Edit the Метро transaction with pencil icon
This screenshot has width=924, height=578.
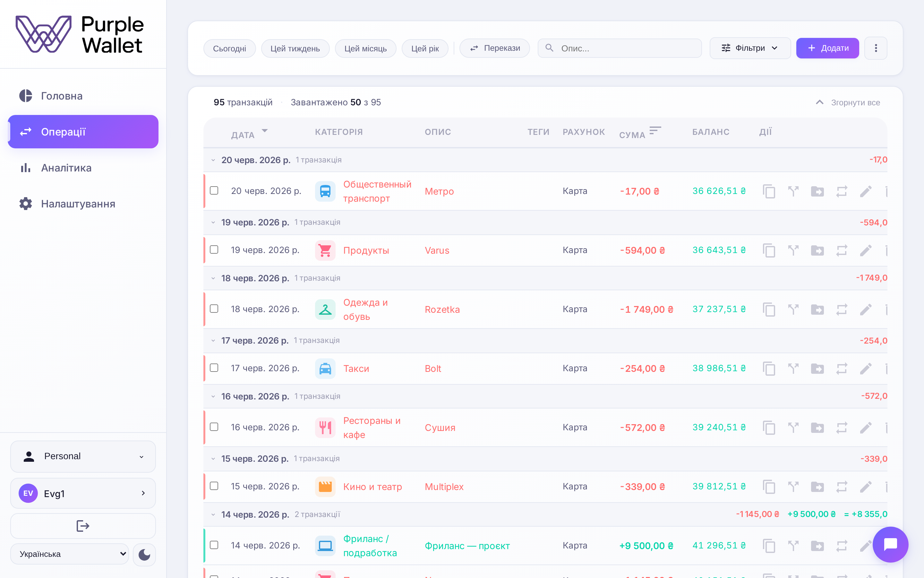[x=866, y=191]
